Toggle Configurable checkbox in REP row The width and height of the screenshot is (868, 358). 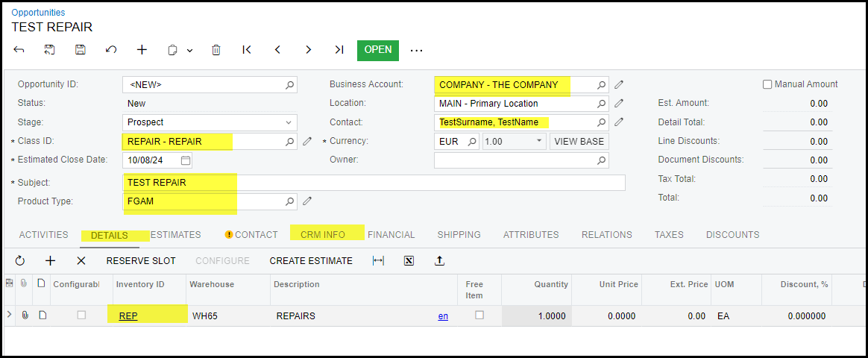(81, 315)
